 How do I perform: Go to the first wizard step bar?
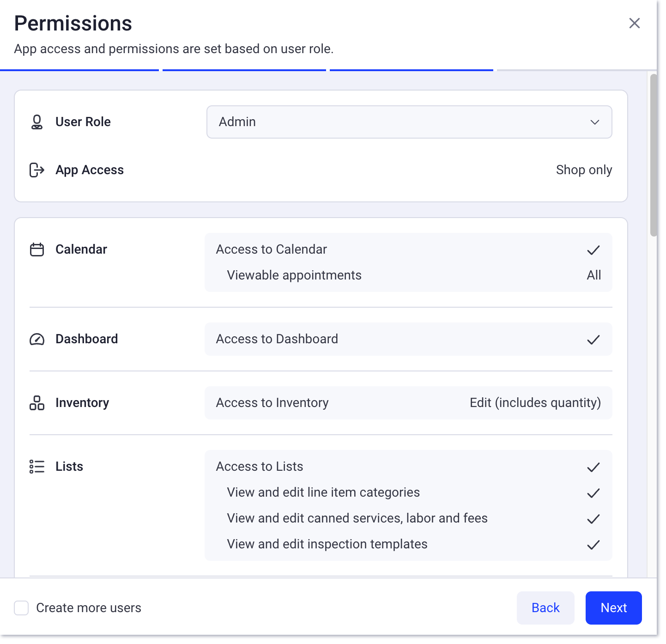coord(79,70)
